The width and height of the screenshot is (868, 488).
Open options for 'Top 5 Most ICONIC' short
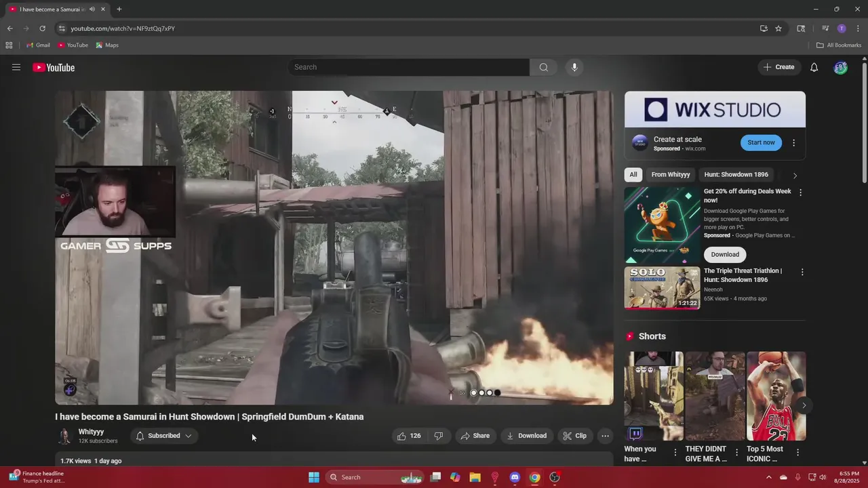coord(797,452)
